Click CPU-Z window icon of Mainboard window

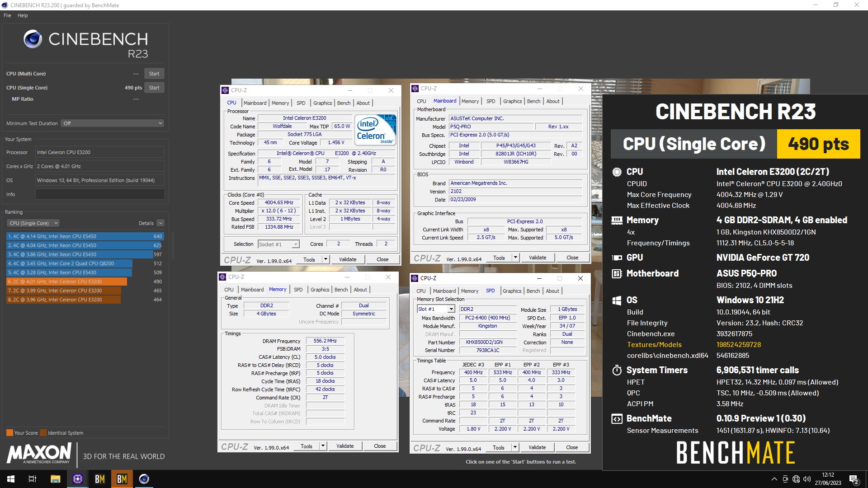(x=415, y=89)
